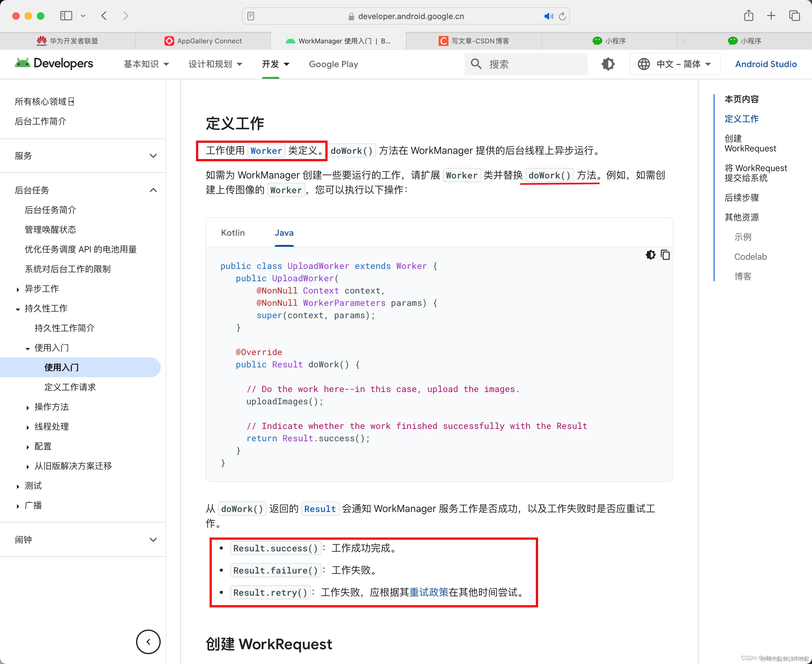
Task: Click the Android Developers logo
Action: [54, 63]
